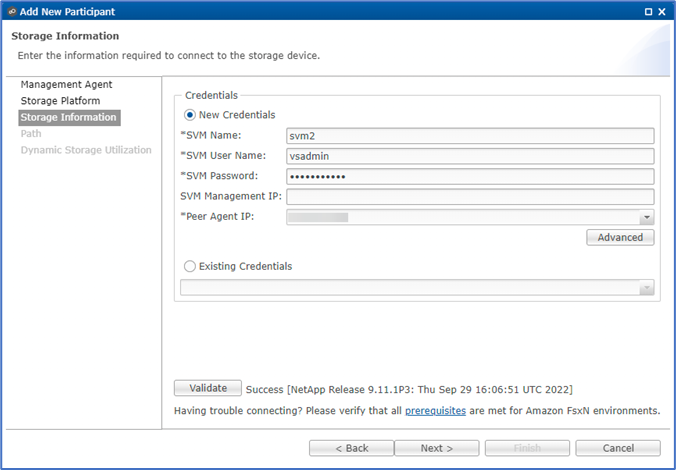Screen dimensions: 676x470
Task: Click Next to continue the wizard
Action: (437, 448)
